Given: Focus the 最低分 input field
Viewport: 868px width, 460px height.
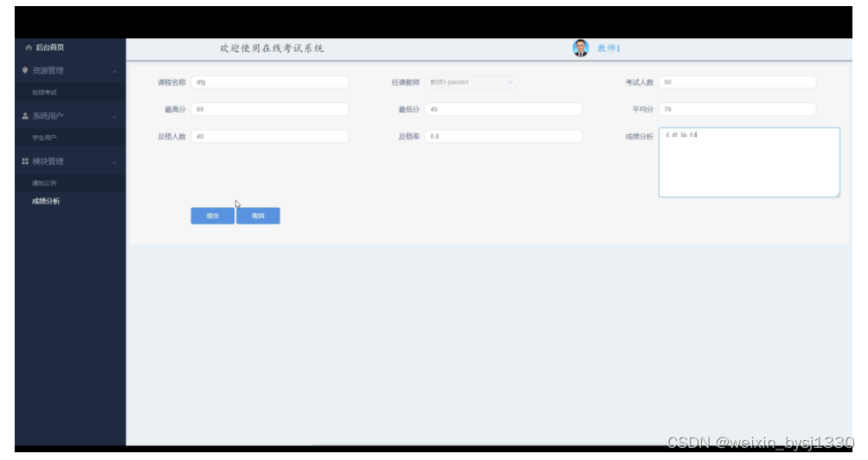Looking at the screenshot, I should (503, 109).
